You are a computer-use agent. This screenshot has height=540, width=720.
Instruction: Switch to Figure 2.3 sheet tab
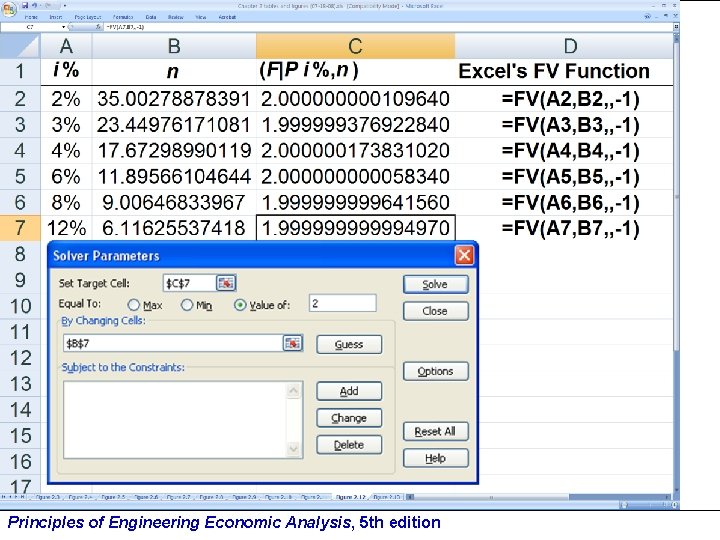(47, 497)
